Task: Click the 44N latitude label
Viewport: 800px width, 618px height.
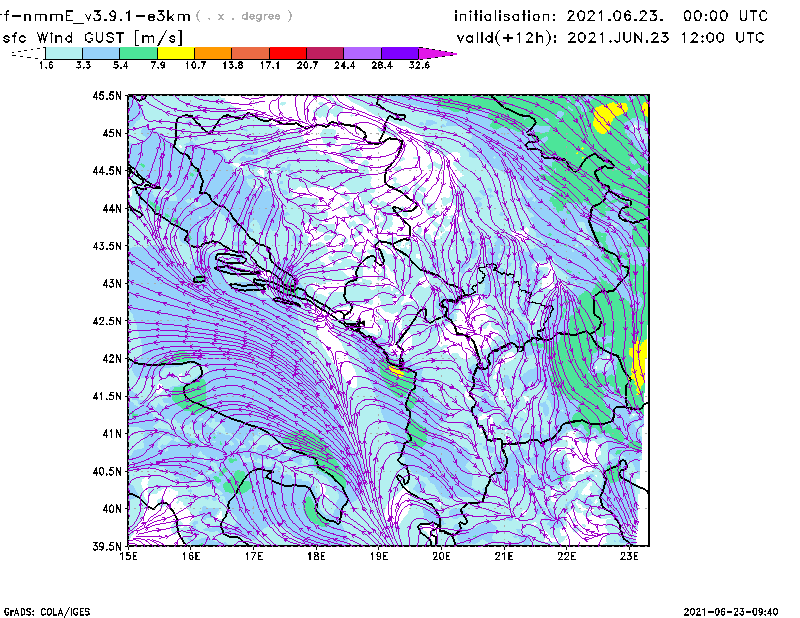Action: (112, 208)
